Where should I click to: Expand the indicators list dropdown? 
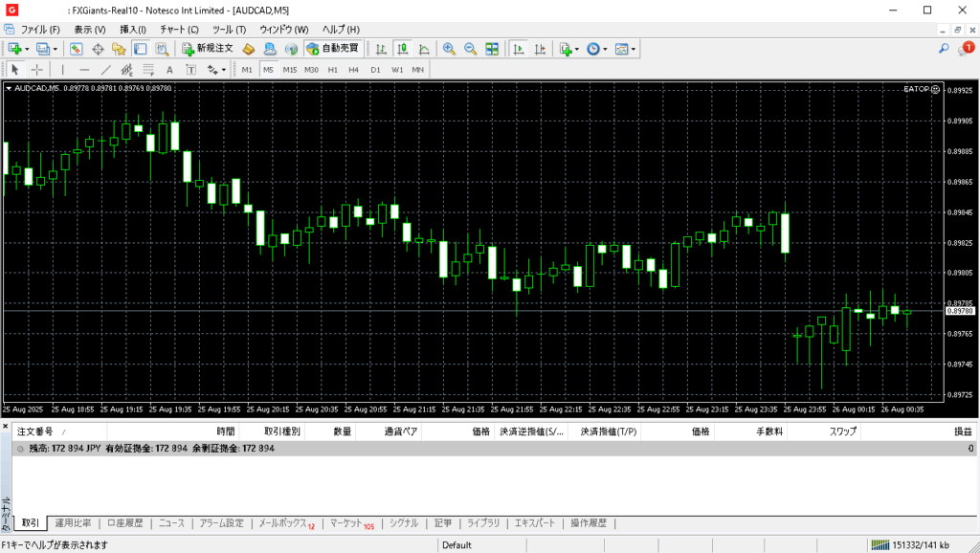(578, 49)
